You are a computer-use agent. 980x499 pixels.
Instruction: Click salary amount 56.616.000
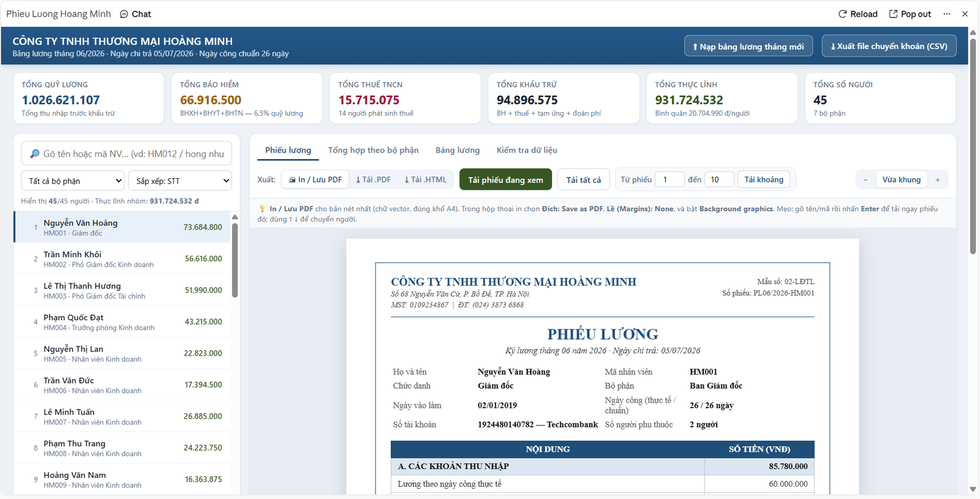click(x=203, y=259)
